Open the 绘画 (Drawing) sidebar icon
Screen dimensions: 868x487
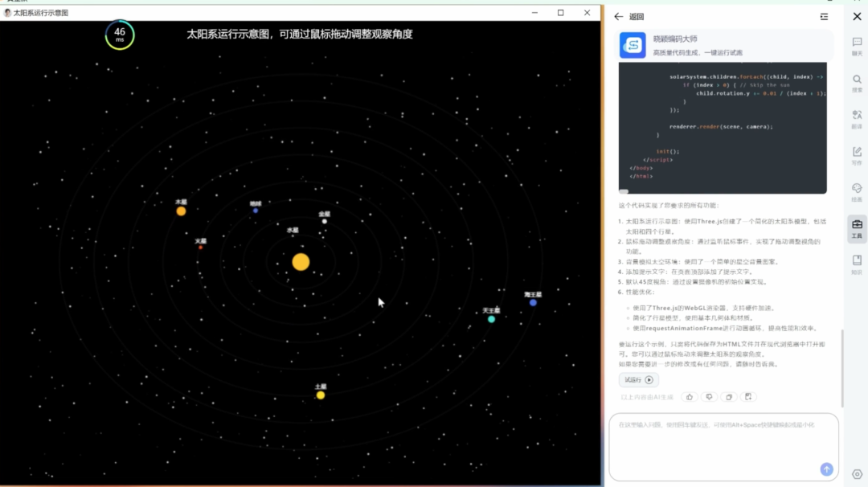(x=857, y=191)
